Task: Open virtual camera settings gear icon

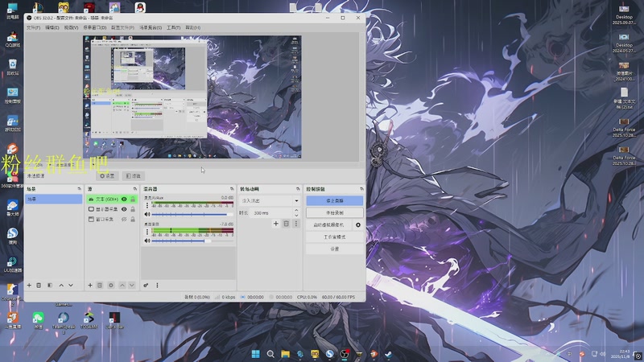Action: tap(358, 225)
